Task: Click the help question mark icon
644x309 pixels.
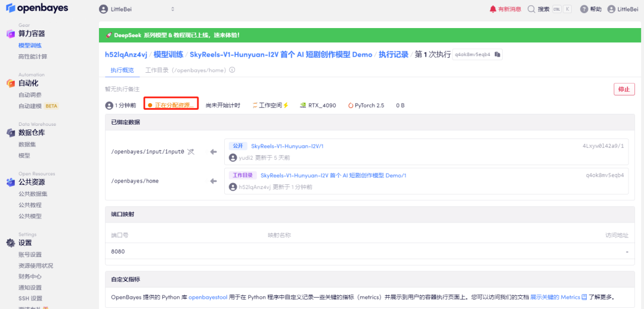Action: tap(584, 9)
